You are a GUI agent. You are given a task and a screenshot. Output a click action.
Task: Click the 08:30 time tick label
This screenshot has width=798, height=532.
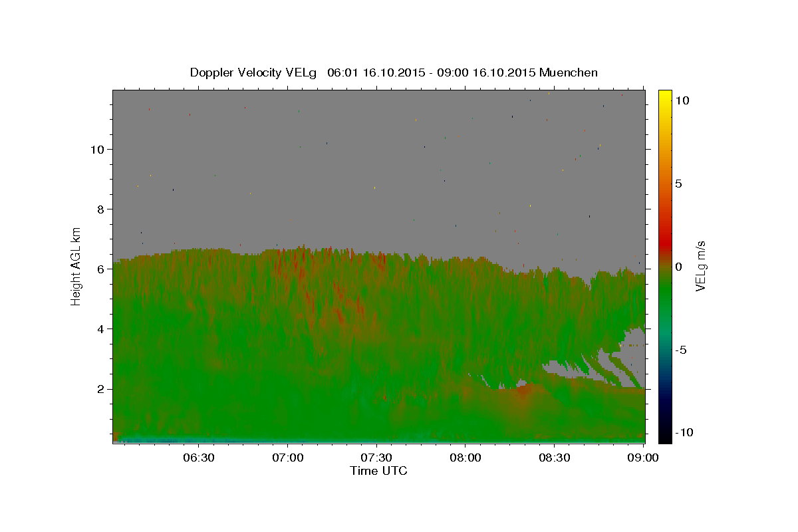[555, 458]
